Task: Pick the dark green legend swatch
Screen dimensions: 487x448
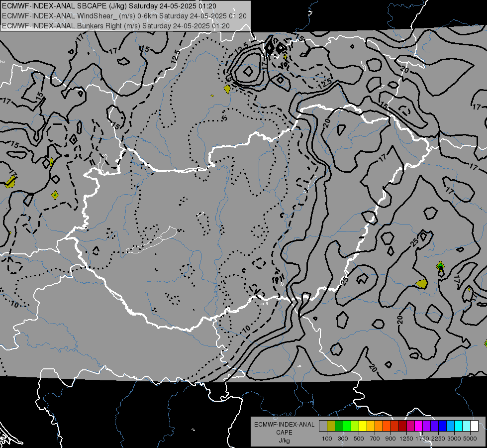Action: coord(339,426)
